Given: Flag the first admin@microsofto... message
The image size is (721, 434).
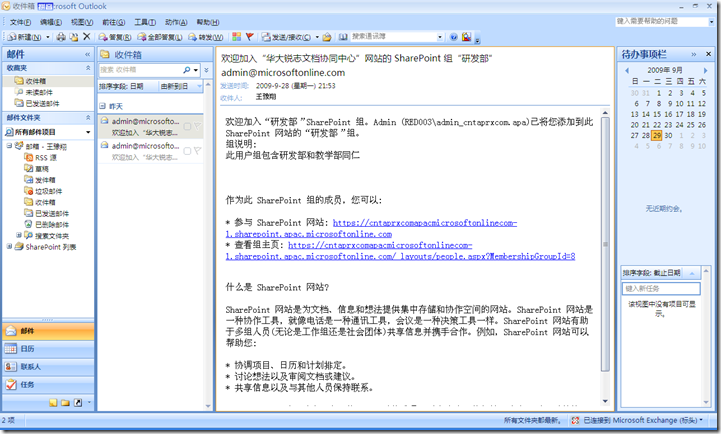Looking at the screenshot, I should 197,126.
